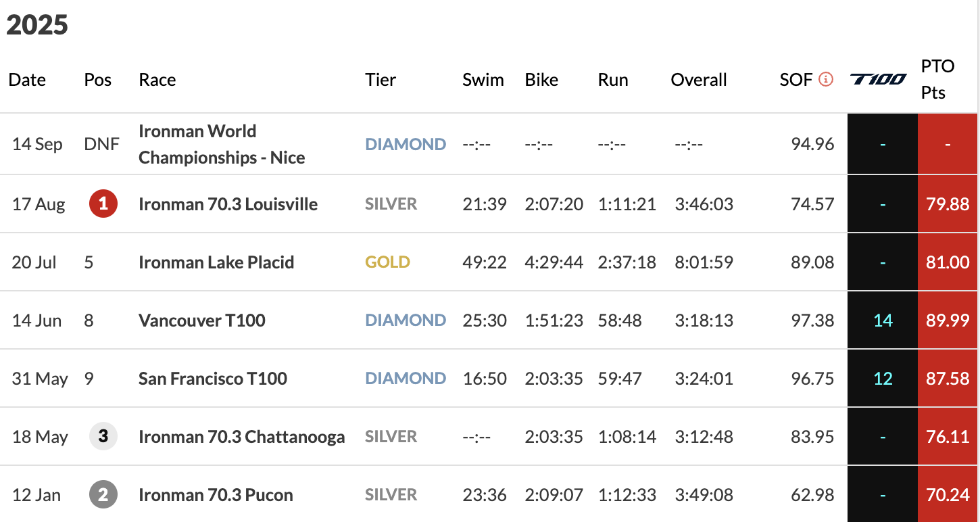Open Ironman World Championships - Nice race
Viewport: 980px width, 522px height.
[222, 144]
